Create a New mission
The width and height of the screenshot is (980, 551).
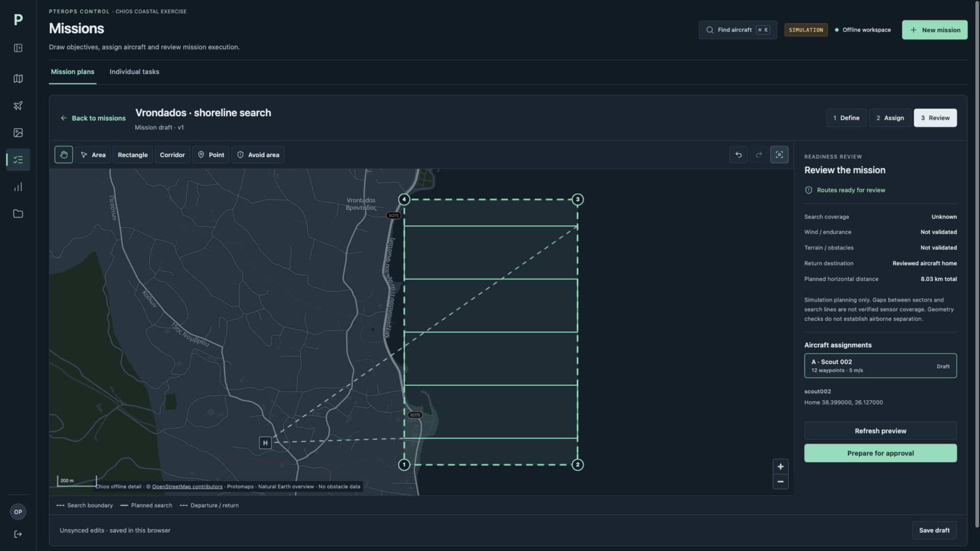coord(935,30)
